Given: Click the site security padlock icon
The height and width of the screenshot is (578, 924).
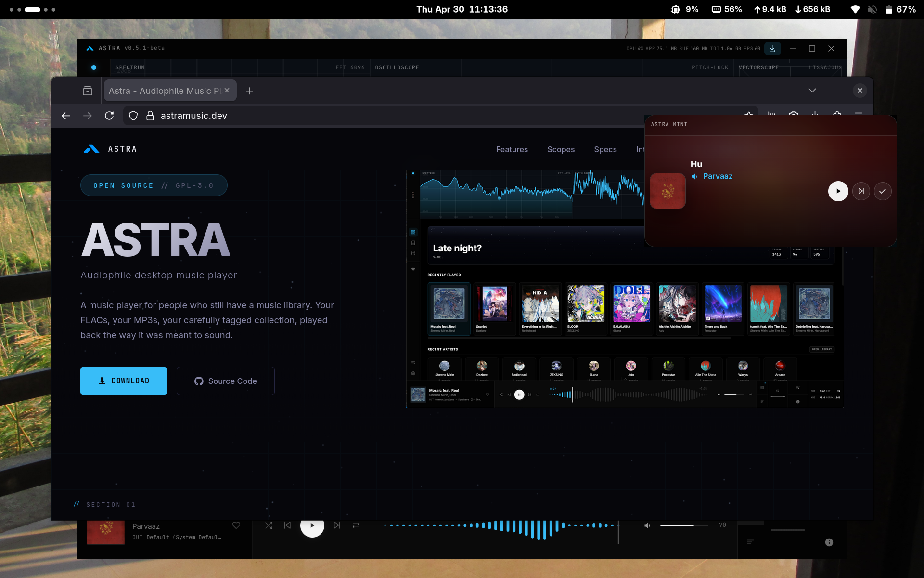Looking at the screenshot, I should 150,116.
